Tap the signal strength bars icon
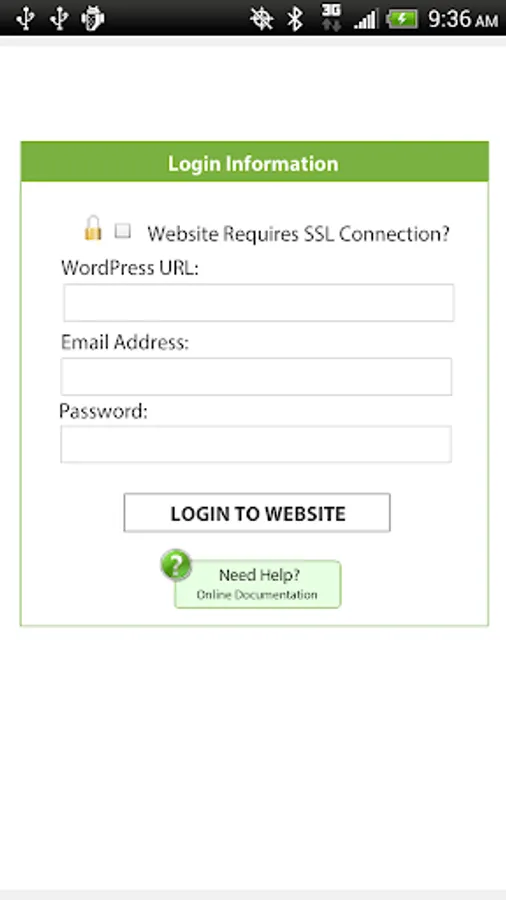 [x=365, y=20]
